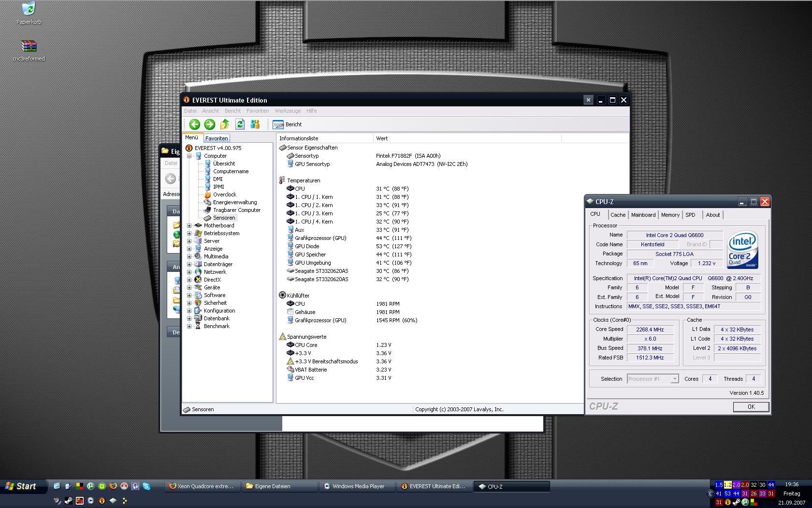Screen dimensions: 812x508
Task: Select the Benchmark tree item
Action: (x=217, y=326)
